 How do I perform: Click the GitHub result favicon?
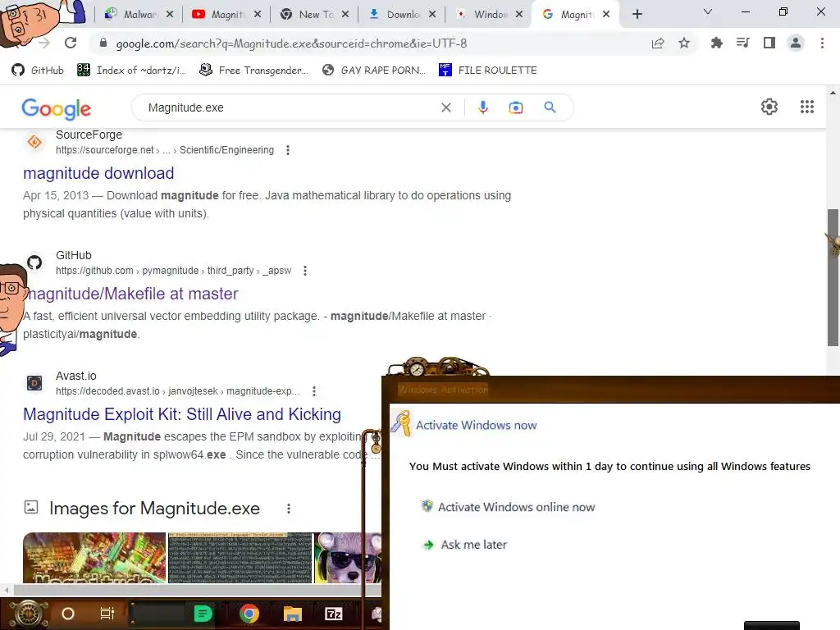tap(34, 262)
